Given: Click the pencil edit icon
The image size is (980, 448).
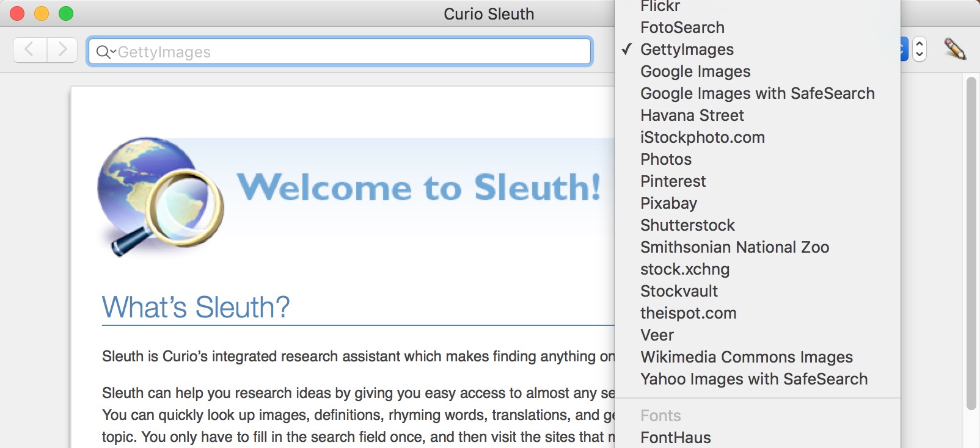Looking at the screenshot, I should (954, 49).
